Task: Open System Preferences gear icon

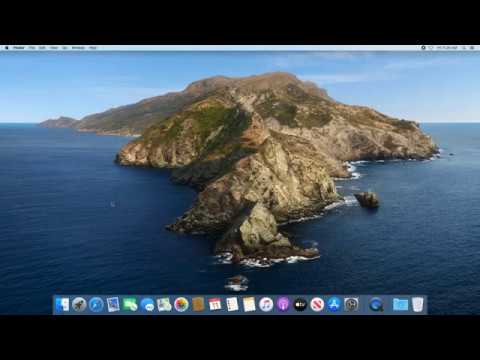Action: (x=351, y=305)
